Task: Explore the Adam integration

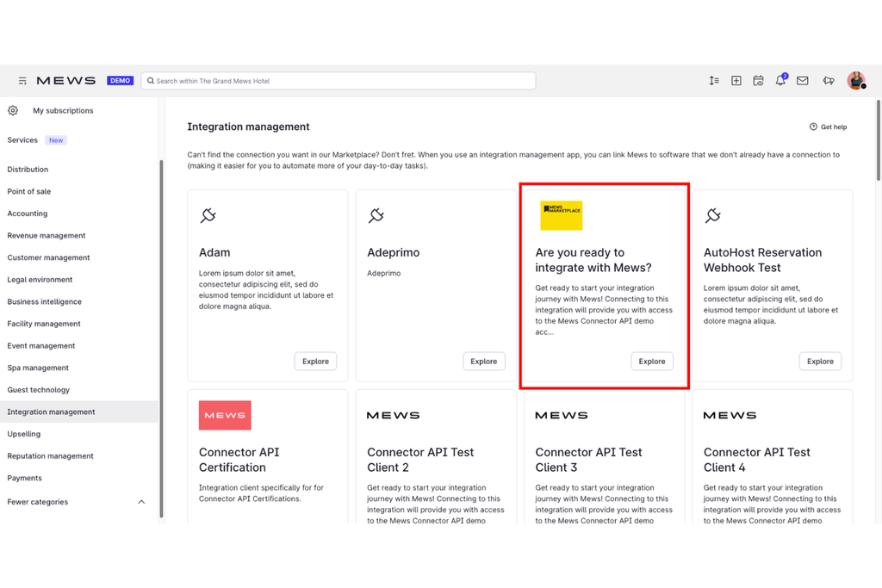Action: [315, 362]
